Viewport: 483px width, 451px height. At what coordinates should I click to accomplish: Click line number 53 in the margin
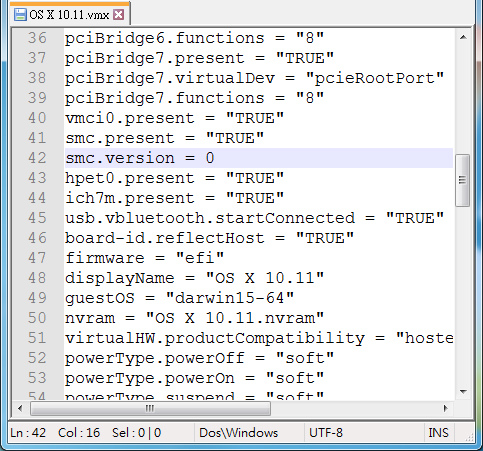[37, 378]
